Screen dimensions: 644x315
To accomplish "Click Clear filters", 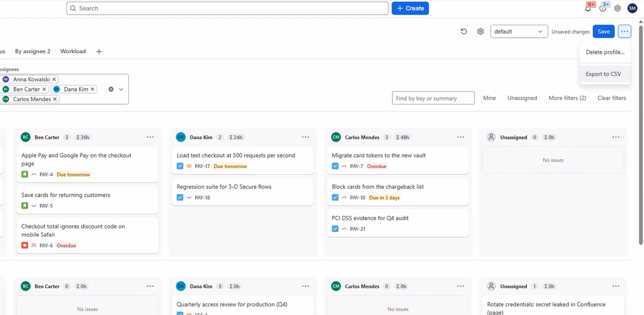I will point(612,98).
